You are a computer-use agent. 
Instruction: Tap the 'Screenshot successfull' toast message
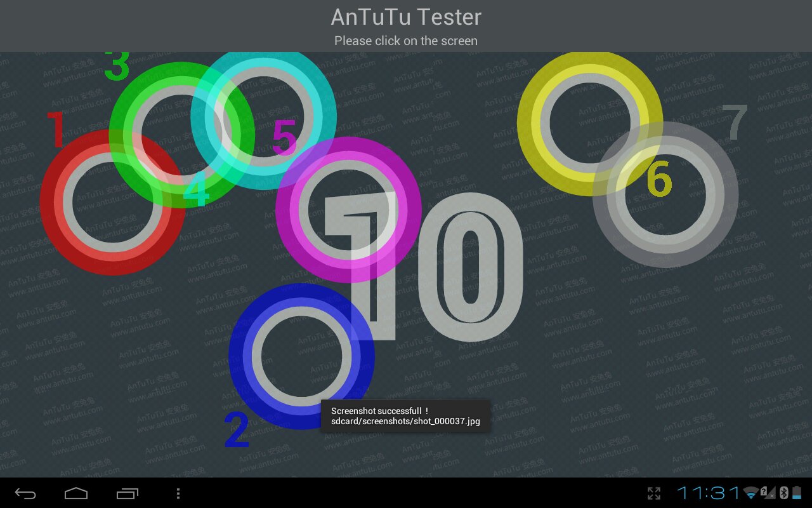coord(405,416)
